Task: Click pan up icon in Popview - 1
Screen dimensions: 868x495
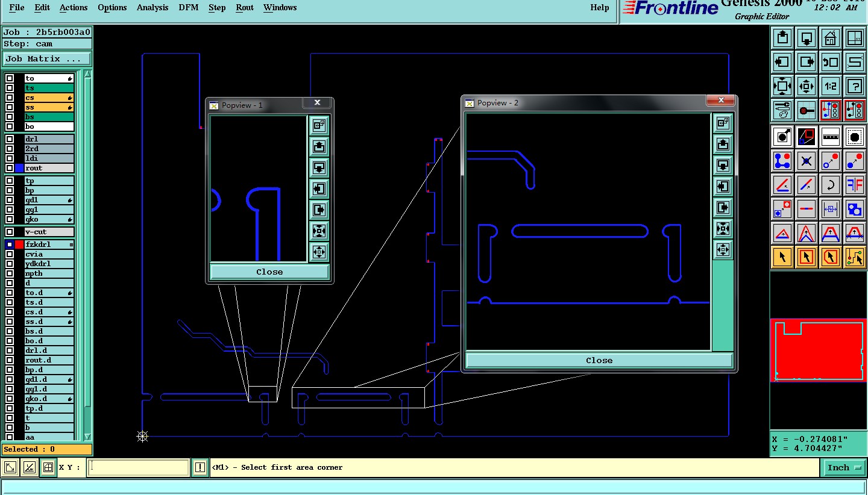Action: click(x=319, y=146)
